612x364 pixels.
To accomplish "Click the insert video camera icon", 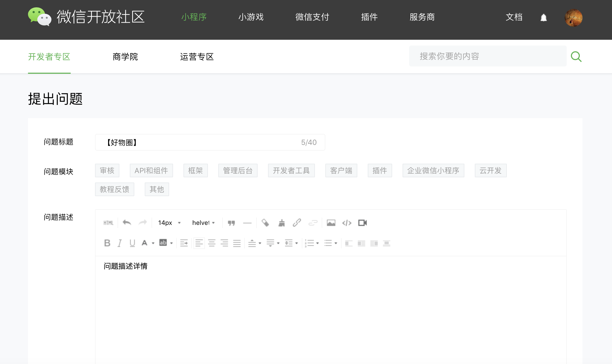I will coord(362,223).
